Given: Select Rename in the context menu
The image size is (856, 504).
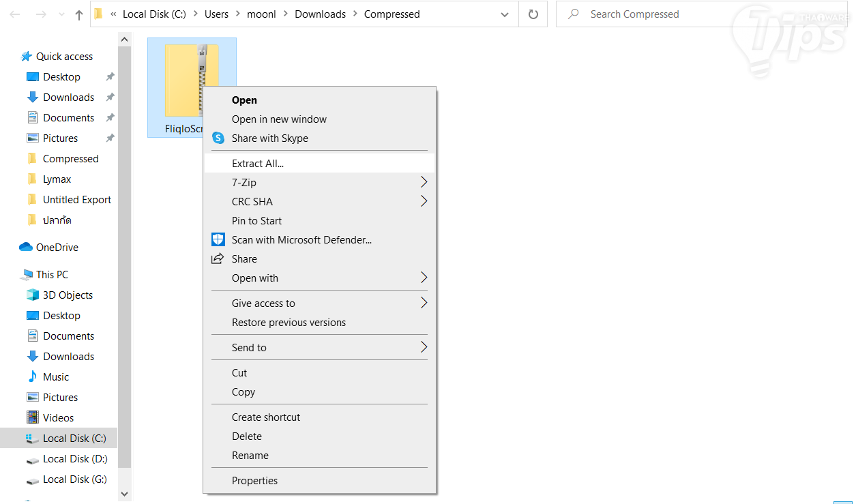Looking at the screenshot, I should tap(250, 456).
